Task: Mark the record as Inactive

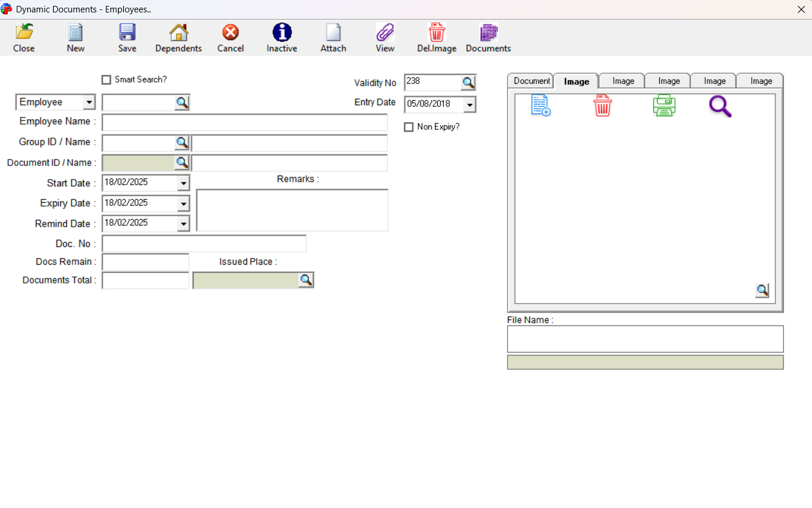Action: click(x=281, y=37)
